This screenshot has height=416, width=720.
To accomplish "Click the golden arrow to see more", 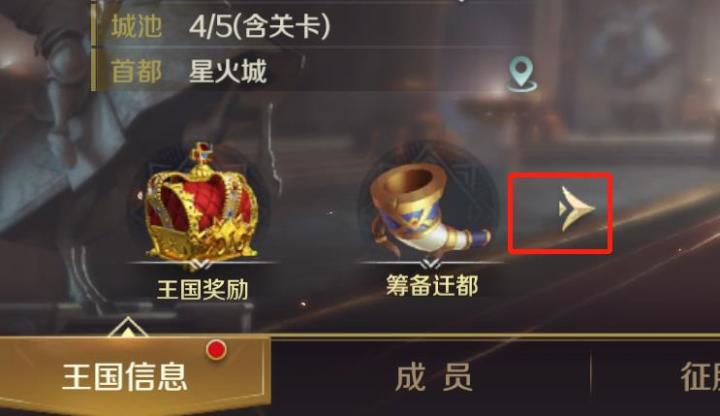I will [x=576, y=208].
